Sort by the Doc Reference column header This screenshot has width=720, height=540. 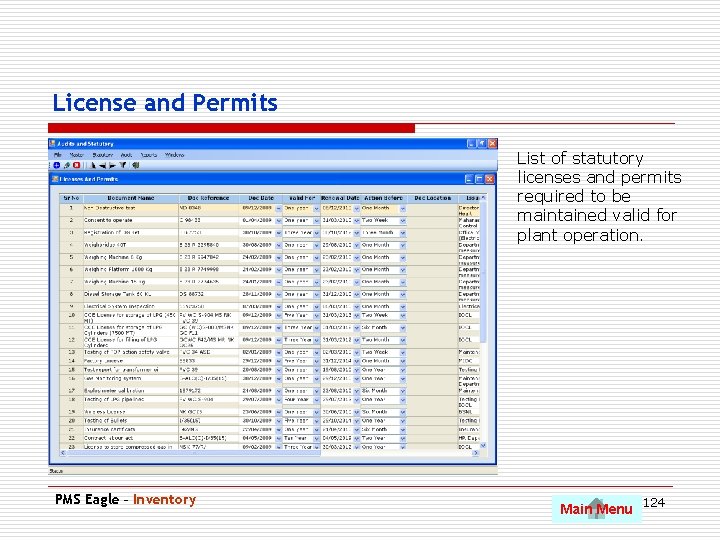pos(208,198)
